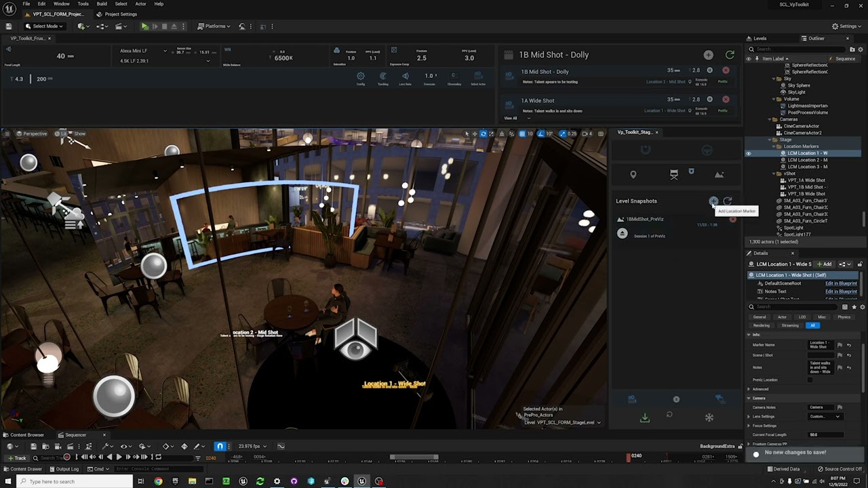Open the File menu

pyautogui.click(x=26, y=3)
